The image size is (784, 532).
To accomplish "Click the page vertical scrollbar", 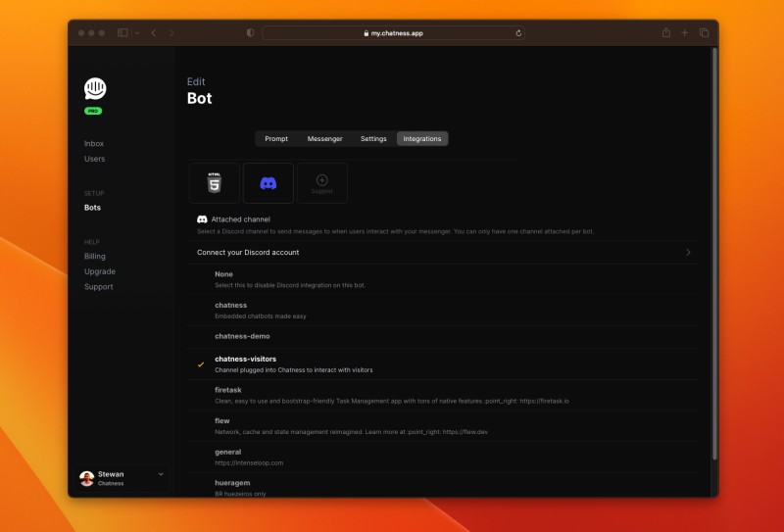I will [714, 254].
